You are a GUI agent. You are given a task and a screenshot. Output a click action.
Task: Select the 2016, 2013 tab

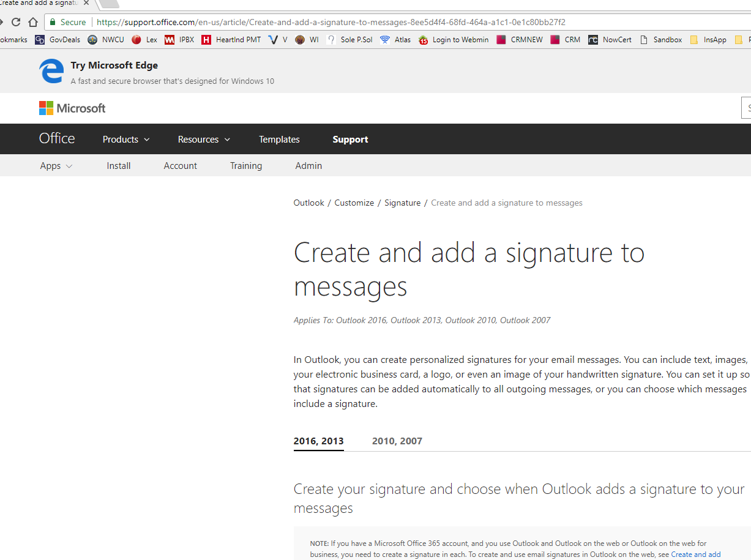pos(319,441)
